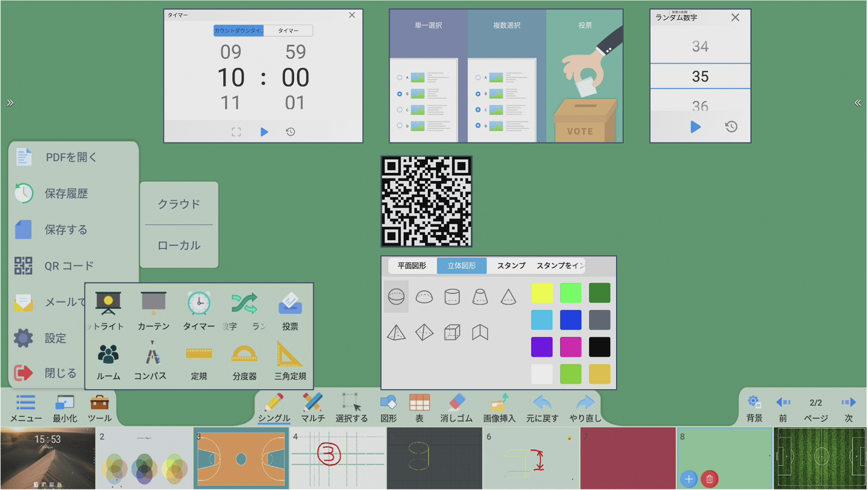Open the メニュー menu button
The height and width of the screenshot is (490, 868).
click(x=26, y=408)
